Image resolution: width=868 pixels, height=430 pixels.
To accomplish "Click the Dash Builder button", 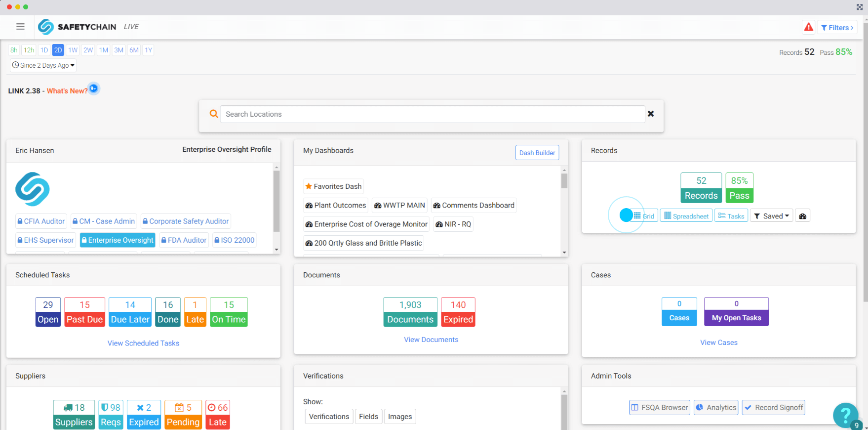I will (x=537, y=153).
